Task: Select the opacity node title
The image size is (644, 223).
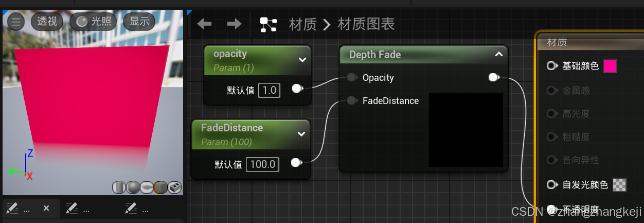Action: tap(230, 54)
